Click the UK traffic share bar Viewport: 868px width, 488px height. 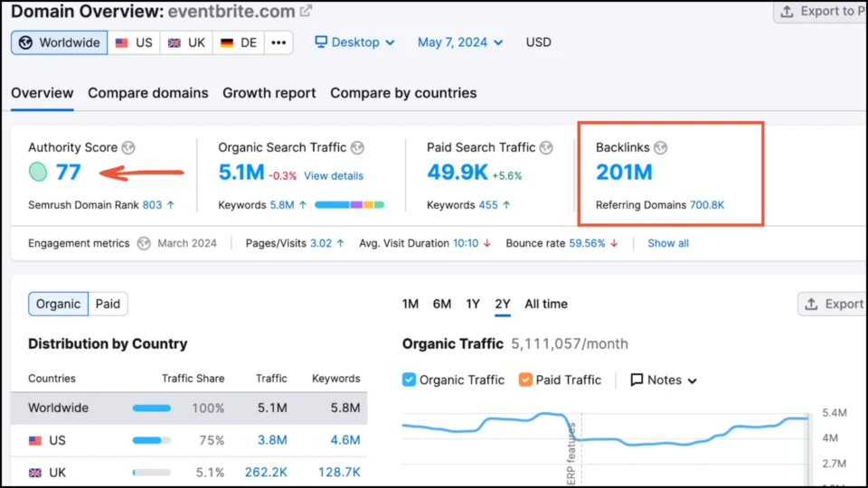pos(152,473)
